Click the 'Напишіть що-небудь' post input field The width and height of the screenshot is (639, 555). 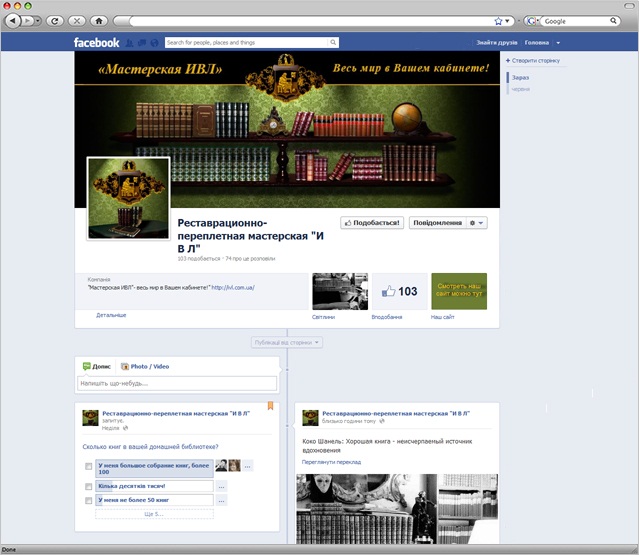point(177,383)
